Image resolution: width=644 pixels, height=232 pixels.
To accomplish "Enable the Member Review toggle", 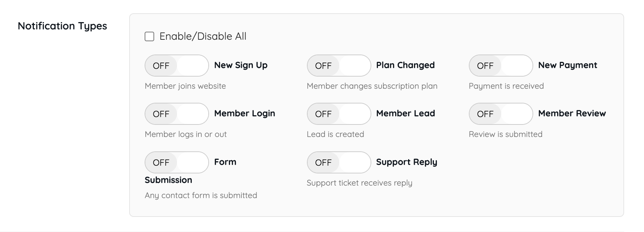I will pyautogui.click(x=500, y=114).
